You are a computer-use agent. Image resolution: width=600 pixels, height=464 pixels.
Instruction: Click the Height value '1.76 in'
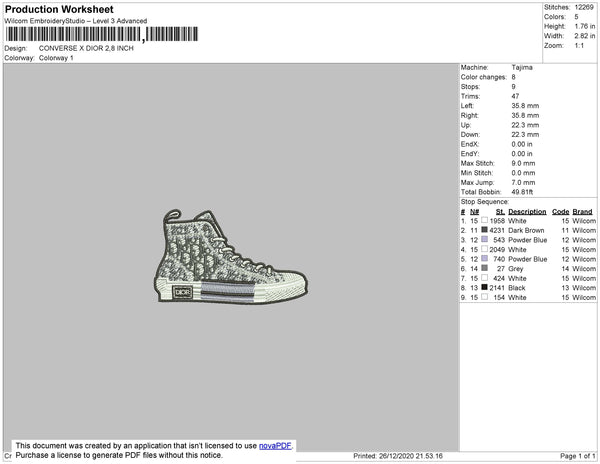[x=585, y=26]
